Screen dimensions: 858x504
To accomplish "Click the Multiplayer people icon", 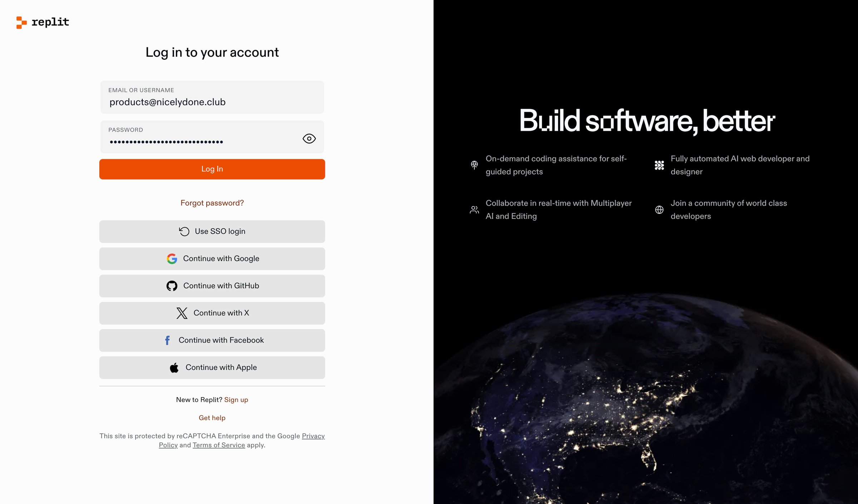I will [x=474, y=210].
